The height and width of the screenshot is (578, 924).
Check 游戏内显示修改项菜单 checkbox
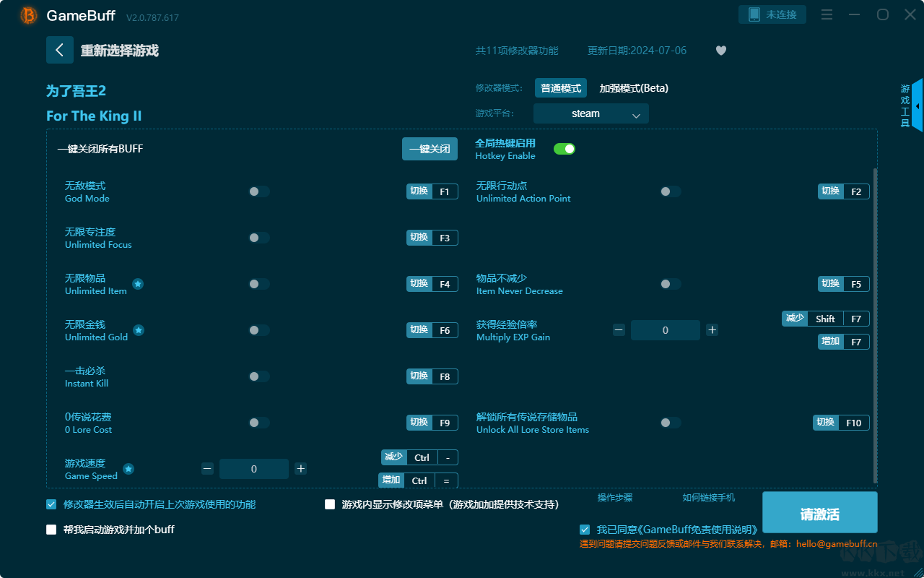click(x=330, y=504)
